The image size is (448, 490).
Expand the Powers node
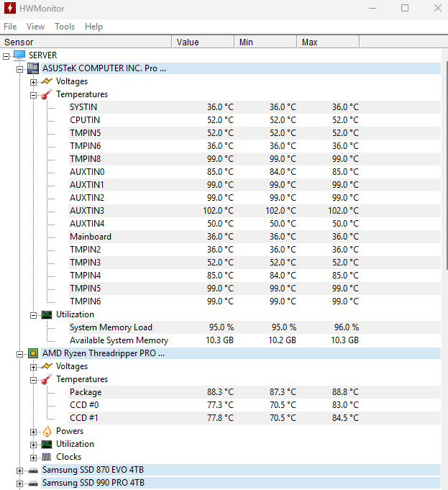click(x=33, y=432)
